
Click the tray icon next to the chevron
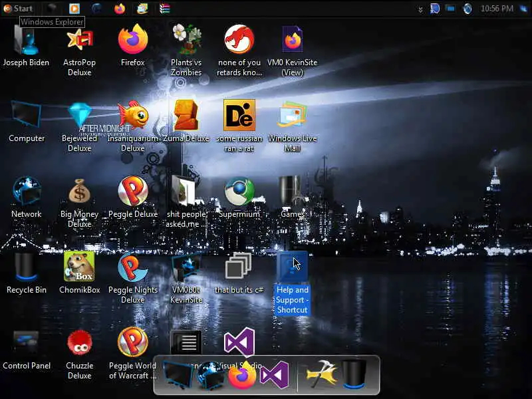point(435,9)
